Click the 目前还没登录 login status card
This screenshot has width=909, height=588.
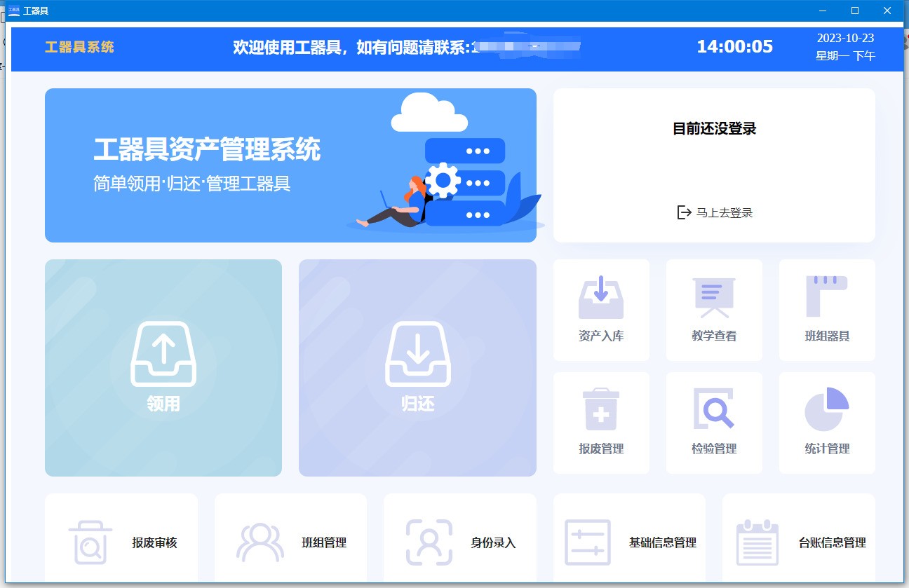tap(715, 130)
